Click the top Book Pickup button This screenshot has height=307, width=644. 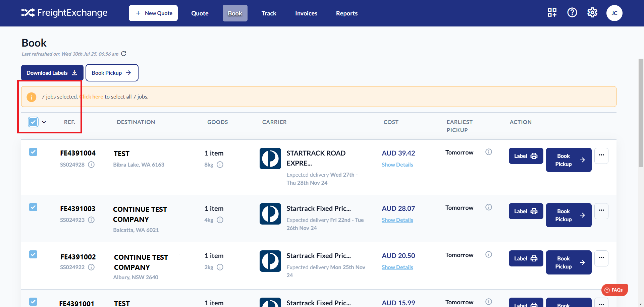click(112, 73)
